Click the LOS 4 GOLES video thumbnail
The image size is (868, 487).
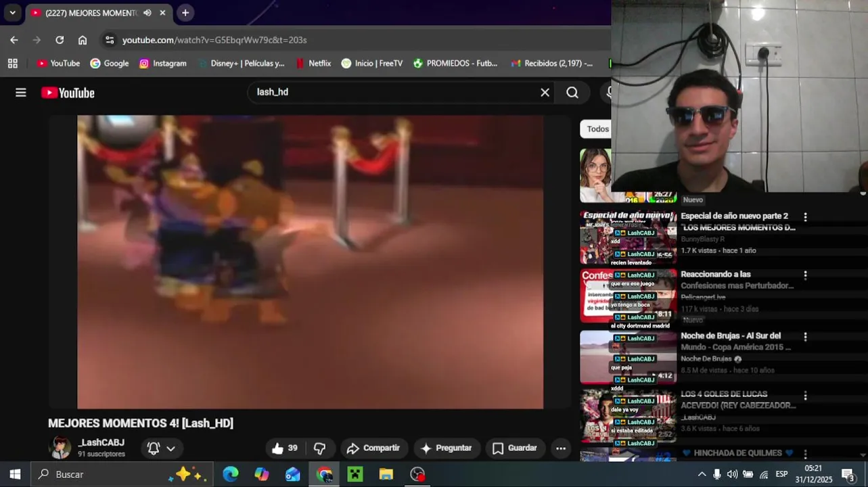pyautogui.click(x=628, y=415)
